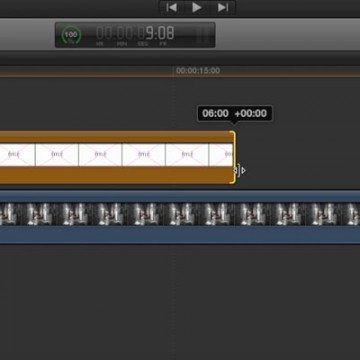Click the blue audio strip beneath the video filmstrip
360x360 pixels.
[180, 234]
